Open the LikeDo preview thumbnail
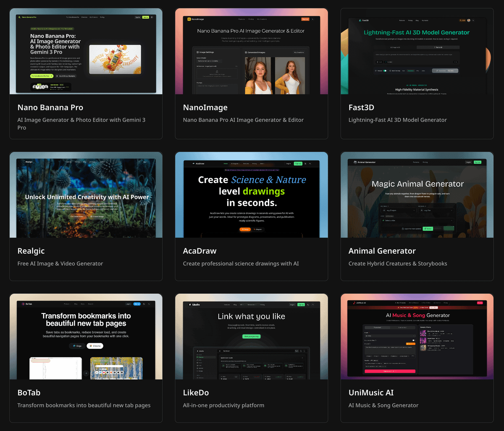Screen dimensions: 504x431 (x=251, y=337)
